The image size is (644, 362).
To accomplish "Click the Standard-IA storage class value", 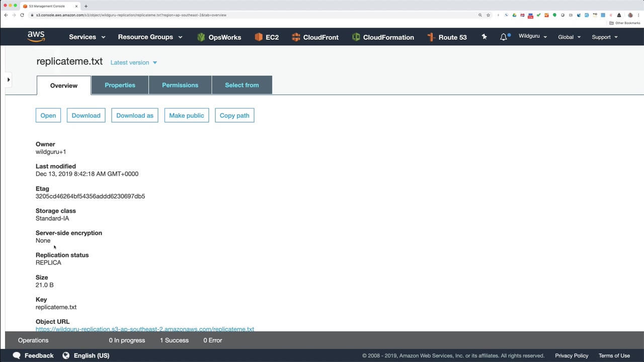I will pyautogui.click(x=52, y=218).
